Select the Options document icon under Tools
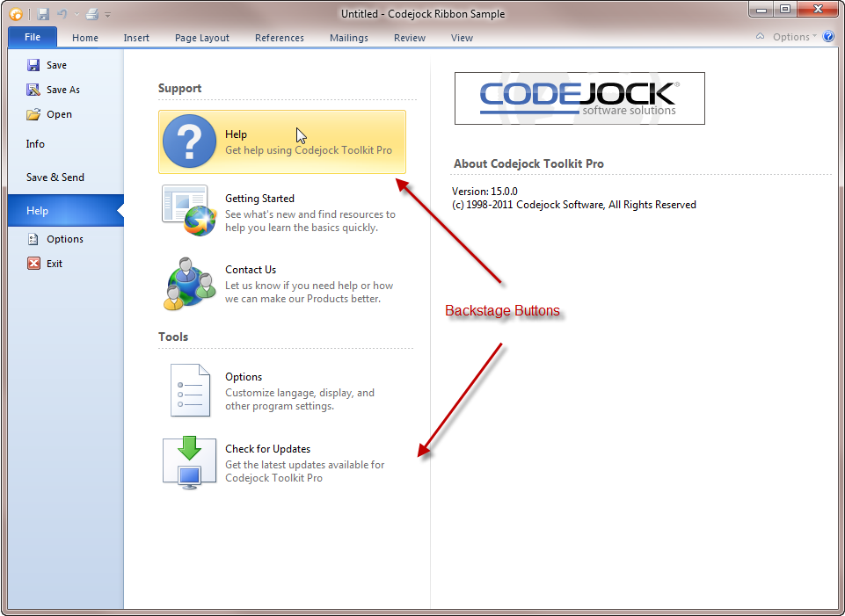Screen dimensions: 845x616 tap(190, 390)
